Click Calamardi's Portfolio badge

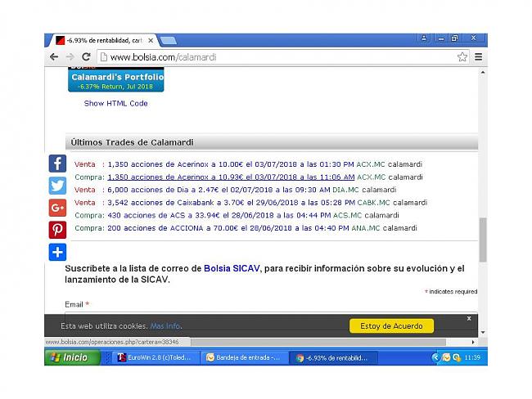pyautogui.click(x=116, y=79)
